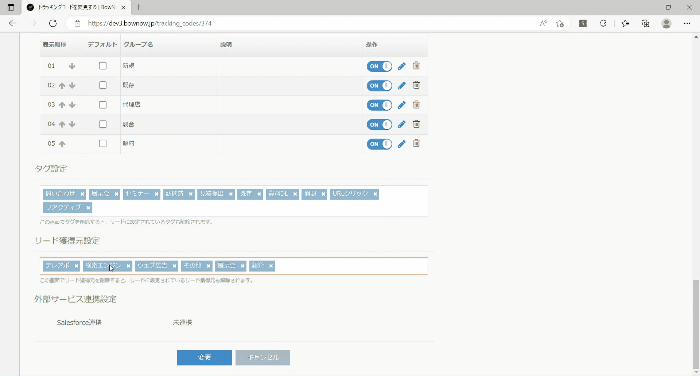Click the デフォルト column header
Viewport: 700px width, 376px height.
102,45
